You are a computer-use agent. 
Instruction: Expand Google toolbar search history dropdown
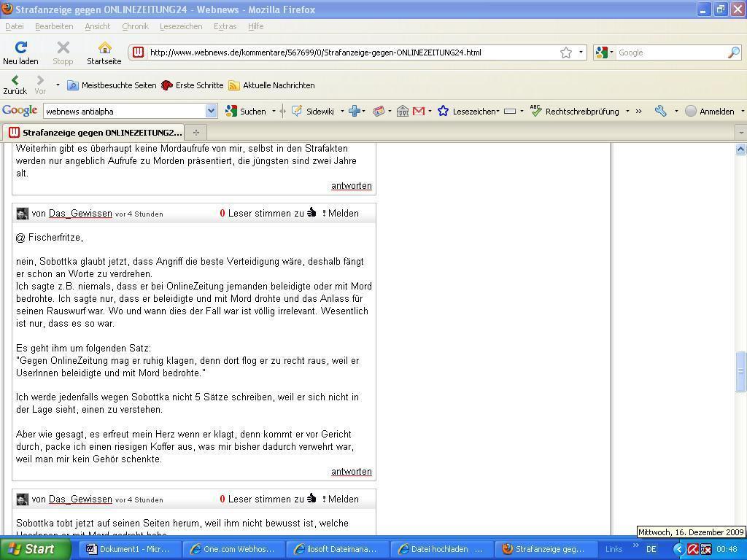click(211, 111)
